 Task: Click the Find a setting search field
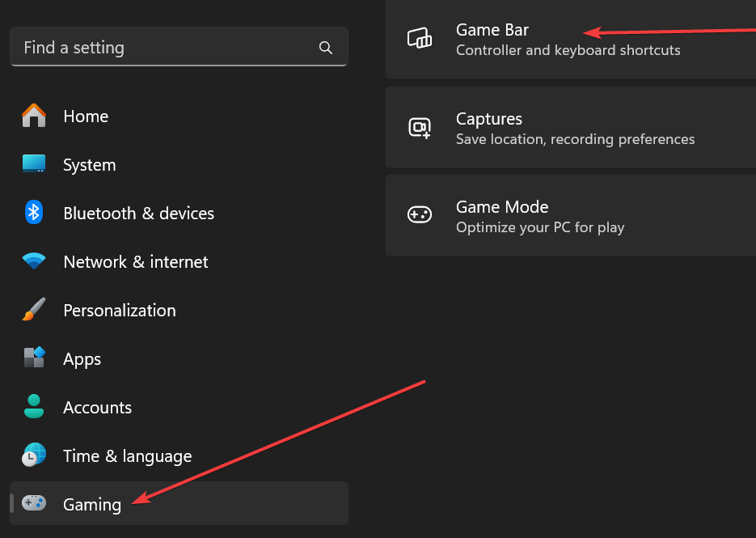pos(179,47)
